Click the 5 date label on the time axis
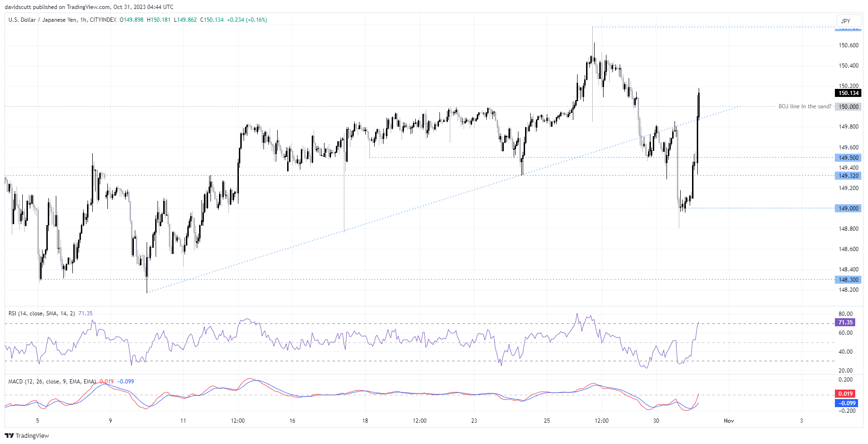 [38, 421]
